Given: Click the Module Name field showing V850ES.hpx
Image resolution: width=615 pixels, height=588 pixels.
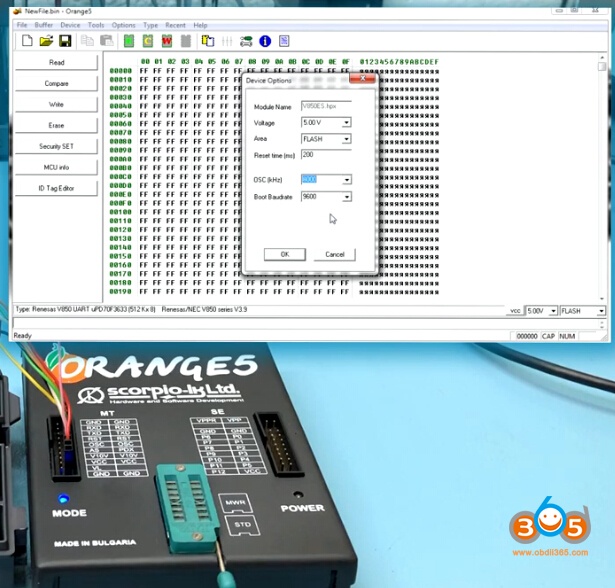Looking at the screenshot, I should pyautogui.click(x=326, y=106).
